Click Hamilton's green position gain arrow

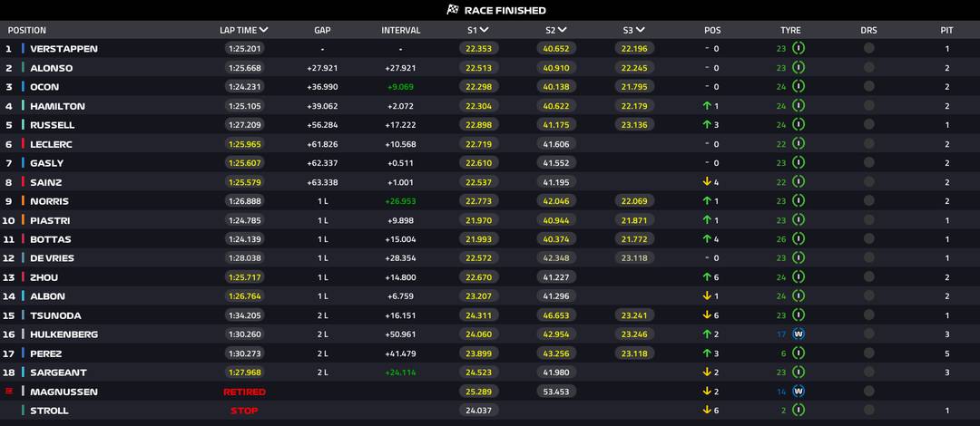pyautogui.click(x=707, y=105)
